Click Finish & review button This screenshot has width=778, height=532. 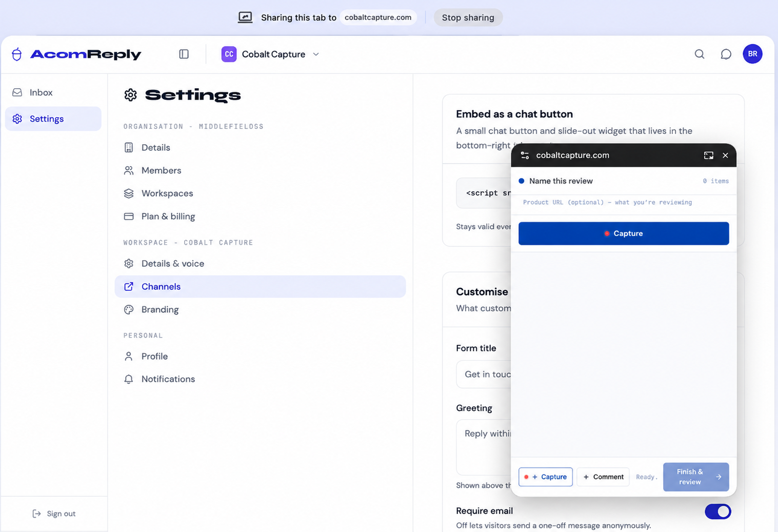pos(696,477)
